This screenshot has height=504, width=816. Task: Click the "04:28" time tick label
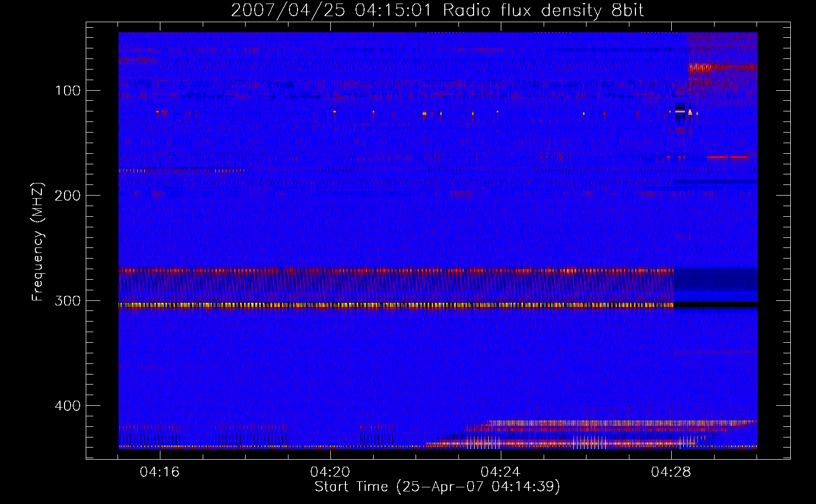click(671, 472)
